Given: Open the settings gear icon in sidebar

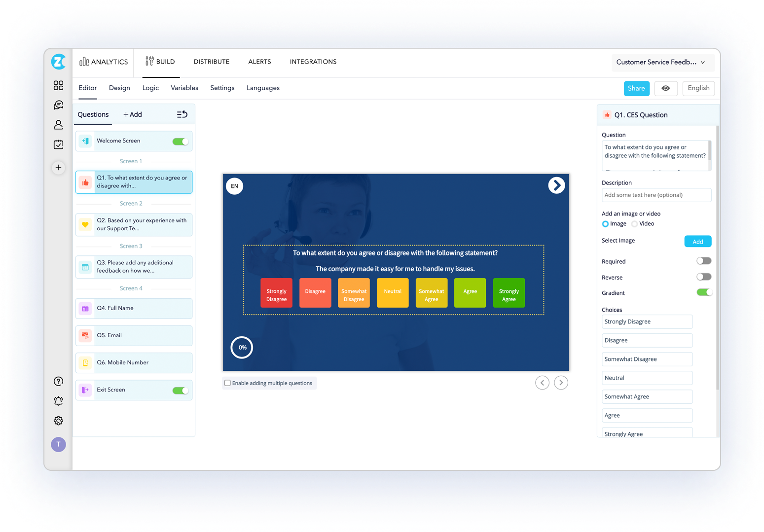Looking at the screenshot, I should click(58, 421).
